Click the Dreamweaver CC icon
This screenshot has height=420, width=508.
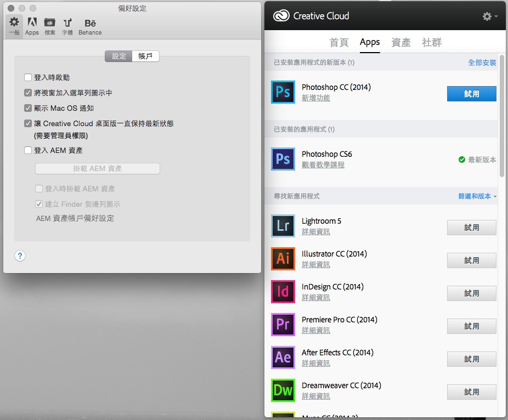(283, 390)
